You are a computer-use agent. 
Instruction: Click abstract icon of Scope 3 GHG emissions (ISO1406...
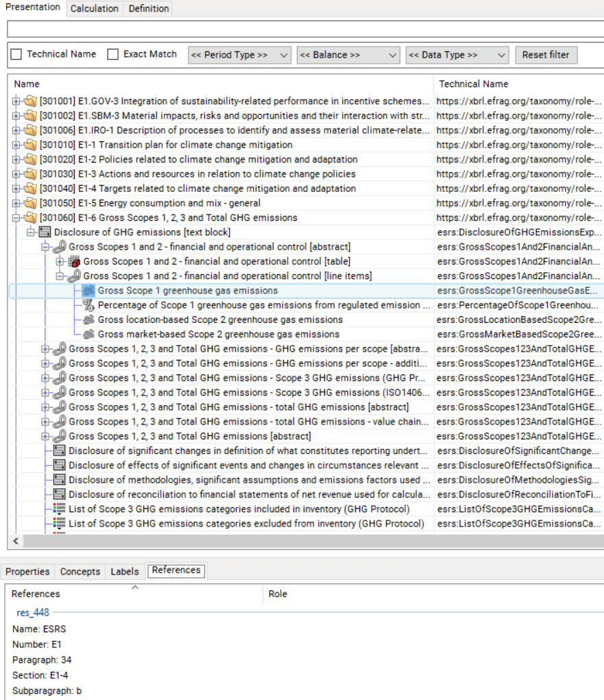click(x=60, y=392)
